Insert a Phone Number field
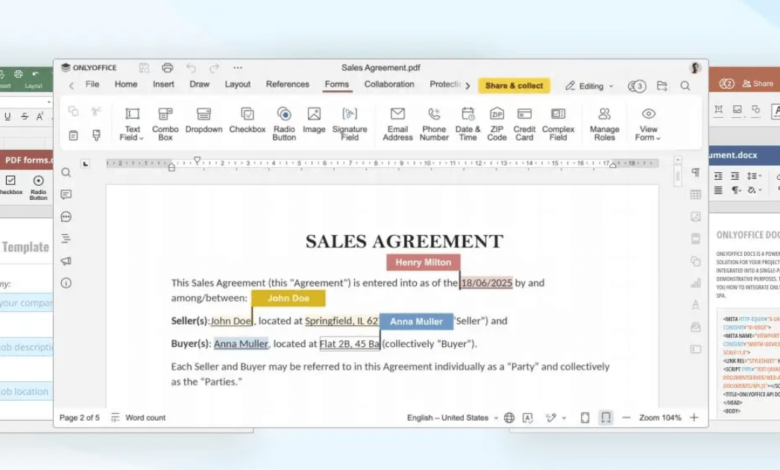The image size is (780, 470). [434, 122]
